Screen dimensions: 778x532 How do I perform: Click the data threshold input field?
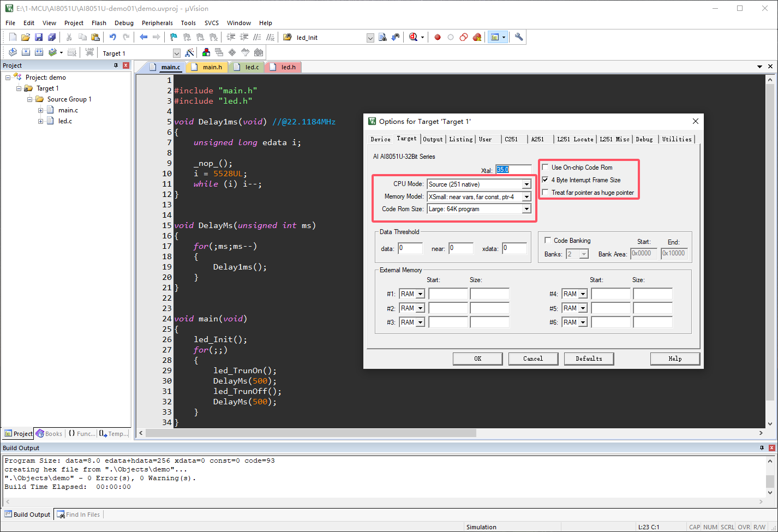tap(410, 248)
